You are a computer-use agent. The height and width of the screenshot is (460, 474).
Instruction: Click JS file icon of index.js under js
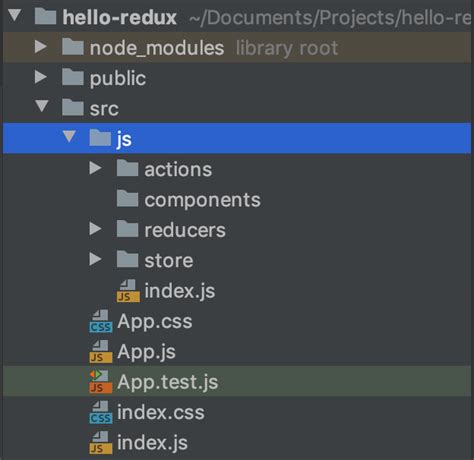pos(128,291)
